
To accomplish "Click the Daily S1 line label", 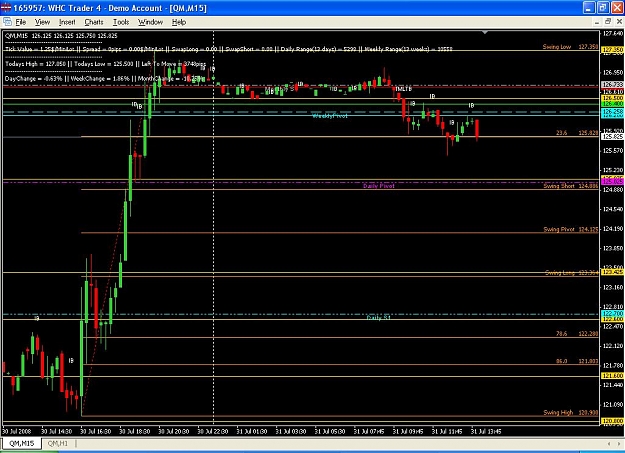I will 378,317.
